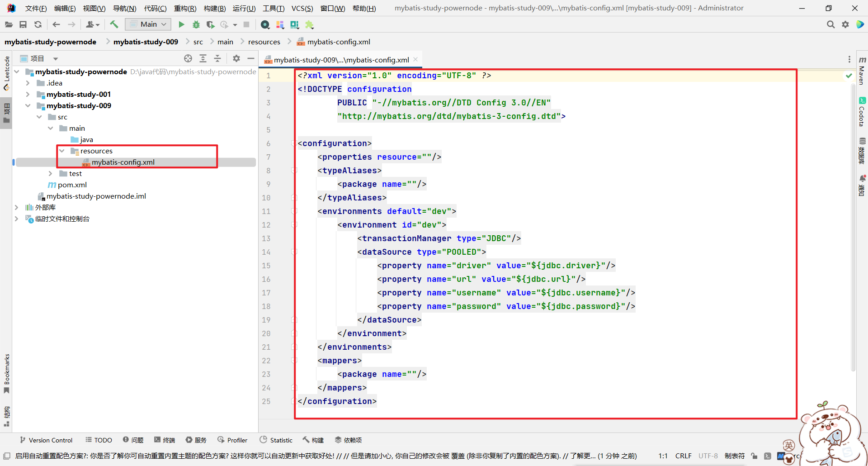Viewport: 868px width, 466px height.
Task: Expand the 外部库 external libraries node
Action: (x=17, y=207)
